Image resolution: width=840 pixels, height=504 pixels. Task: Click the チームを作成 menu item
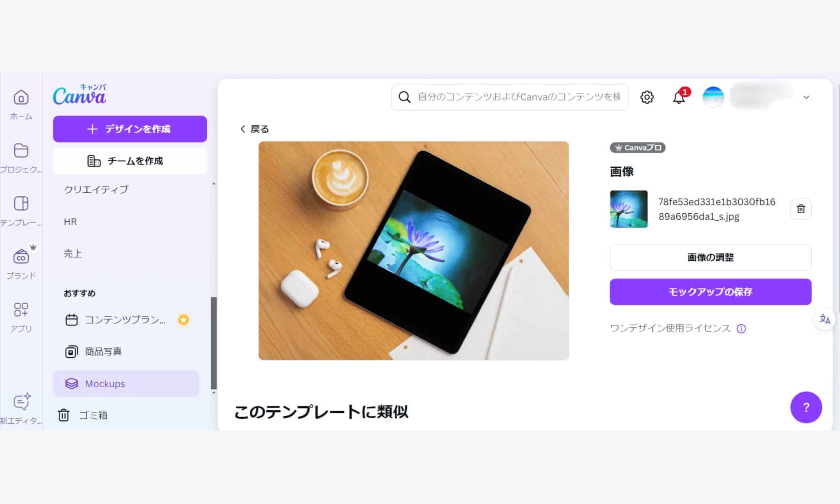point(129,161)
